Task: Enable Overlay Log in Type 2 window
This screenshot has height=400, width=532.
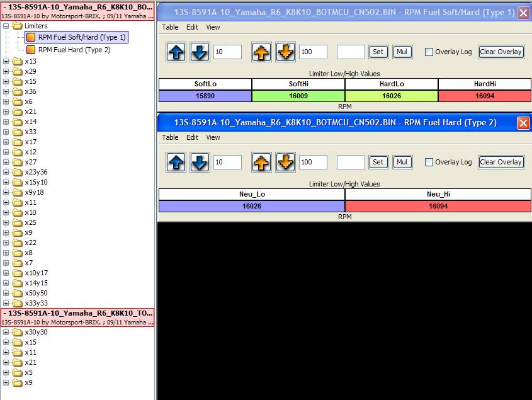Action: coord(429,162)
